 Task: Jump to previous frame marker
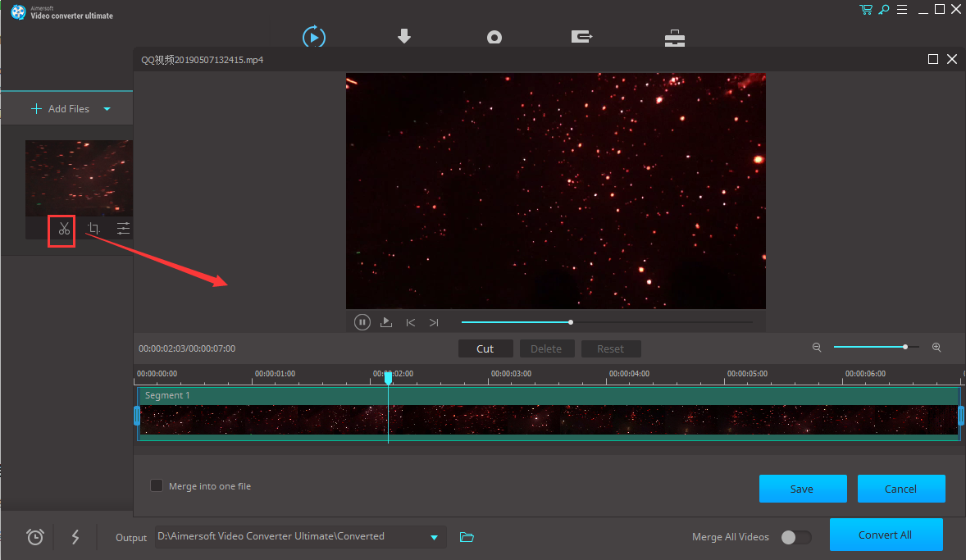pos(410,322)
